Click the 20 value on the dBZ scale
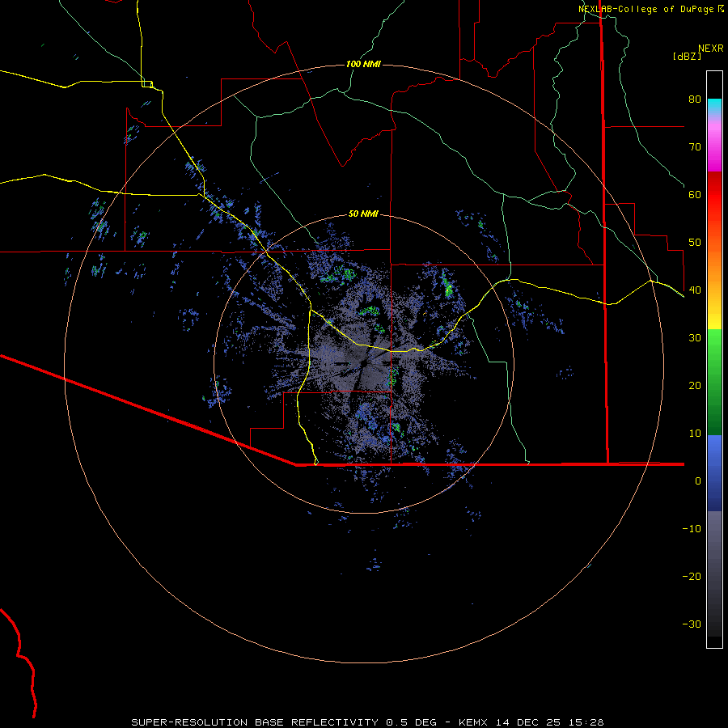The height and width of the screenshot is (728, 728). pos(695,385)
